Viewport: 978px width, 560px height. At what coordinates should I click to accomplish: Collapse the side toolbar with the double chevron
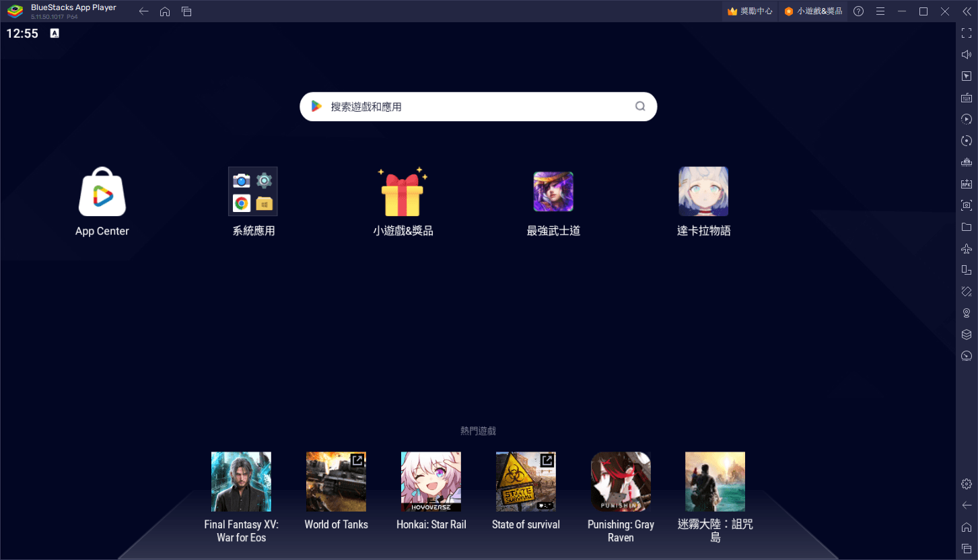tap(967, 11)
